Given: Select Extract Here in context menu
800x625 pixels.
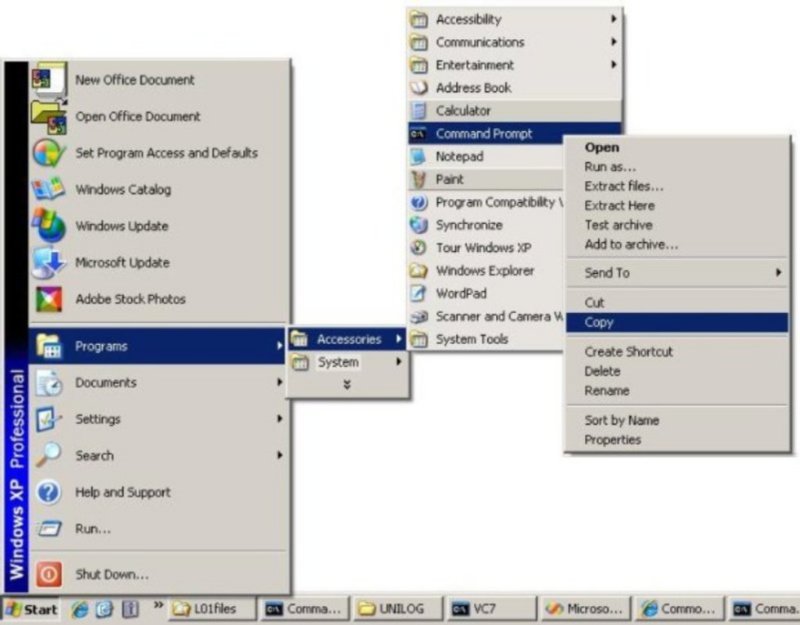Looking at the screenshot, I should click(677, 206).
